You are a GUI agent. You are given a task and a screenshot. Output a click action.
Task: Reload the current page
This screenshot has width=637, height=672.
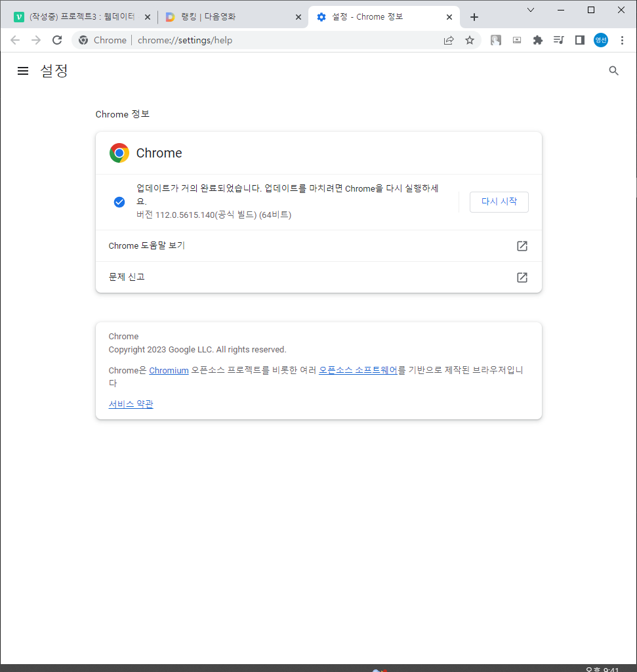[57, 40]
